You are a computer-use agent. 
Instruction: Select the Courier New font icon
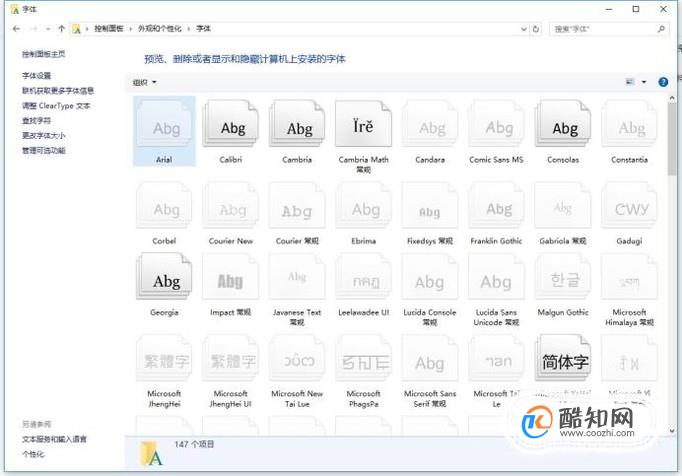tap(231, 206)
